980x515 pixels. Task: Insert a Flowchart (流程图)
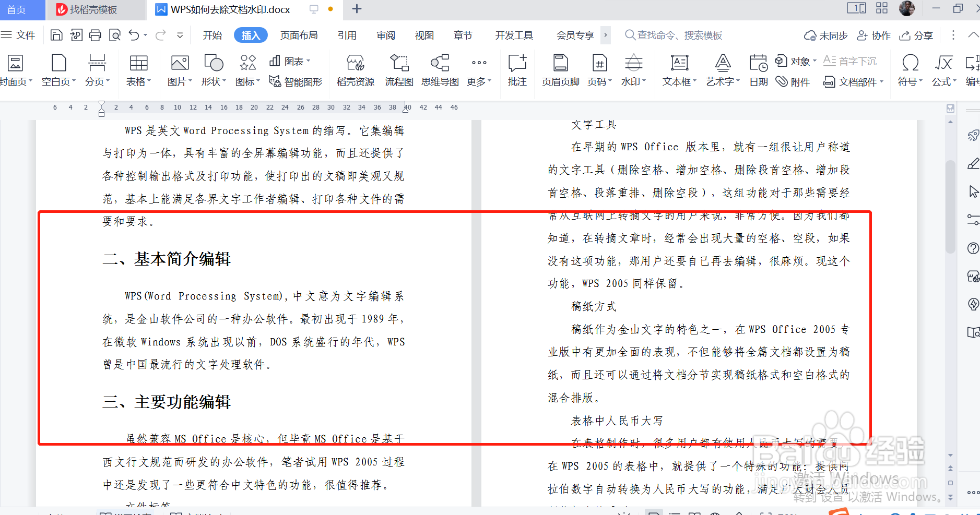[399, 70]
